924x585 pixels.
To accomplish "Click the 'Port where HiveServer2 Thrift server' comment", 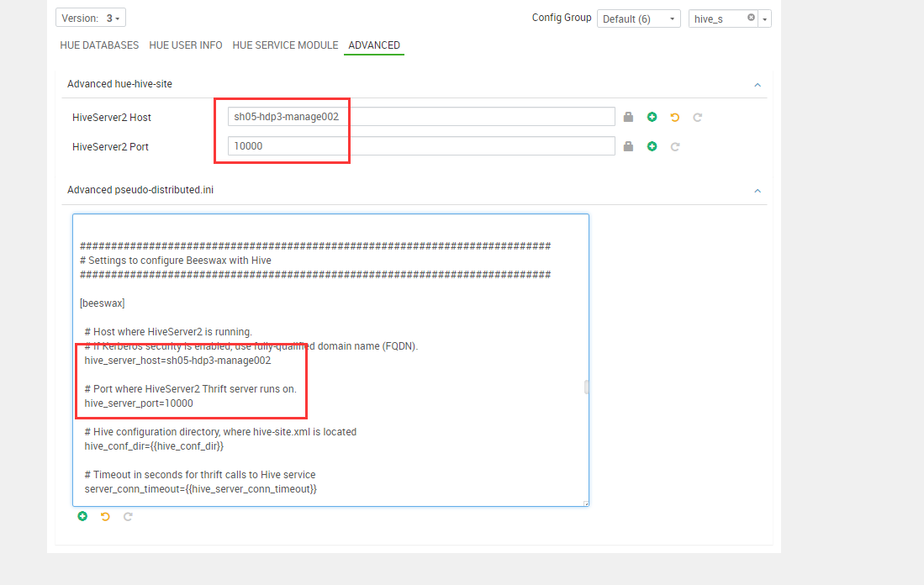I will (190, 389).
